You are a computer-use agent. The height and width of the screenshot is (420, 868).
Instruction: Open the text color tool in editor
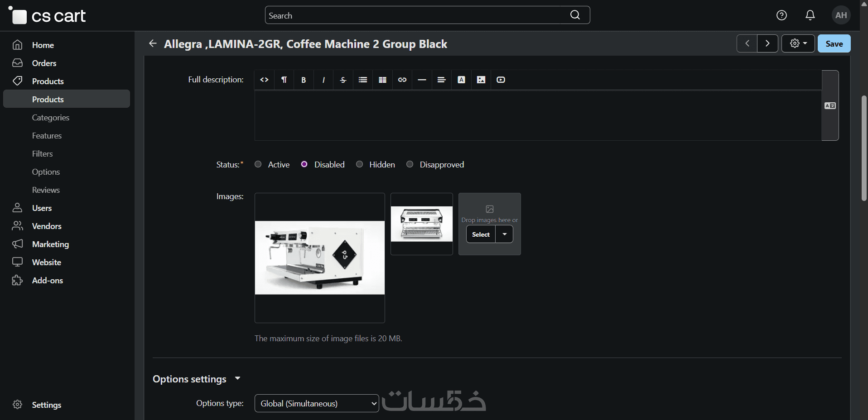coord(461,80)
